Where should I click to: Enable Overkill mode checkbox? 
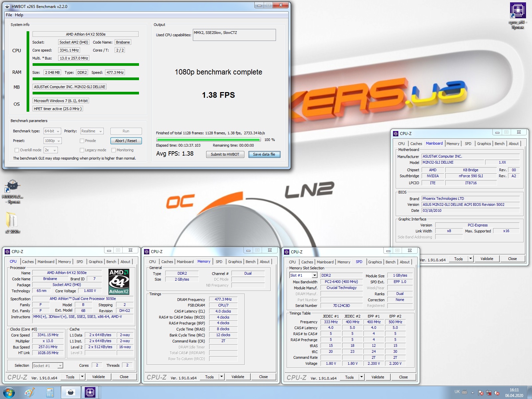17,150
